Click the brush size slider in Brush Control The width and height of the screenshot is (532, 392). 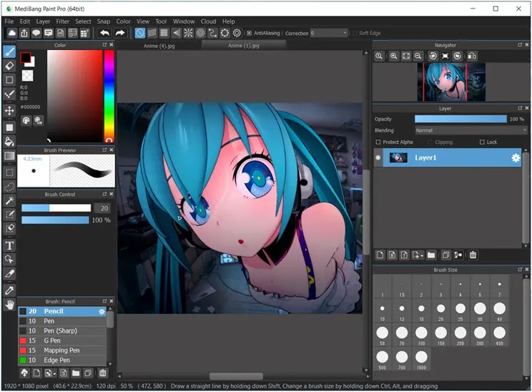(x=56, y=208)
